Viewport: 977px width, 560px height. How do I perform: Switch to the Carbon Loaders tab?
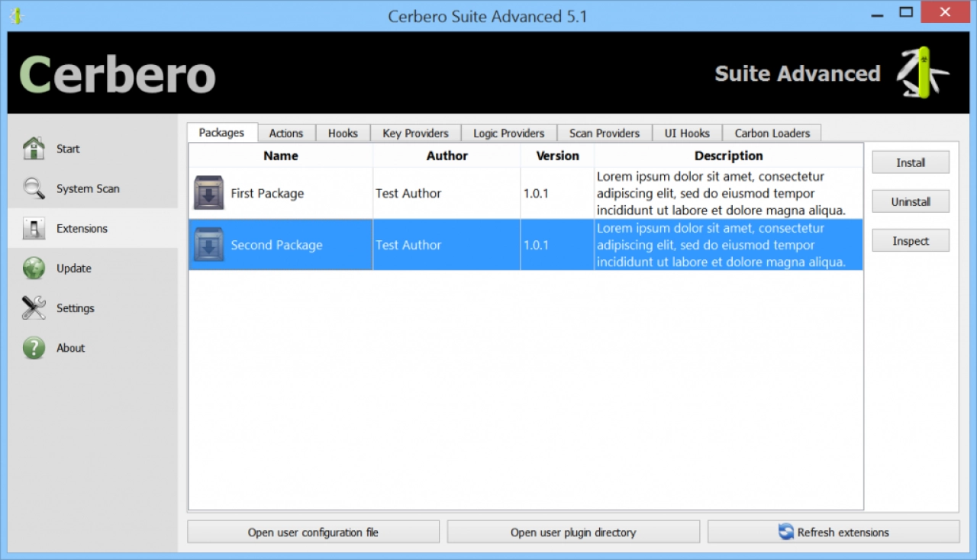772,133
